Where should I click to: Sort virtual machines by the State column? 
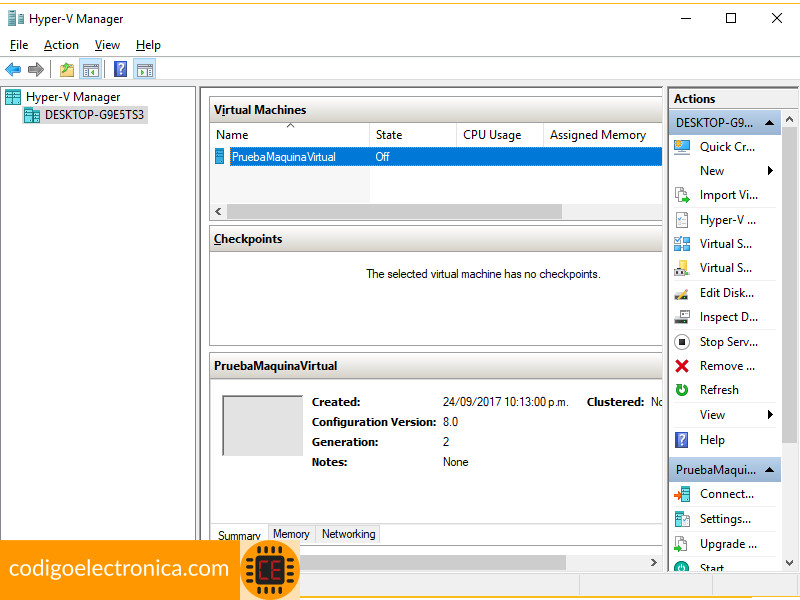tap(413, 135)
